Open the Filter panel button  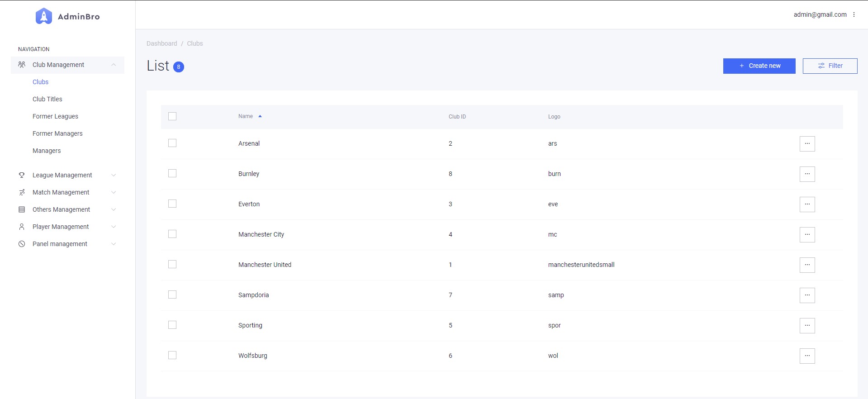tap(830, 66)
